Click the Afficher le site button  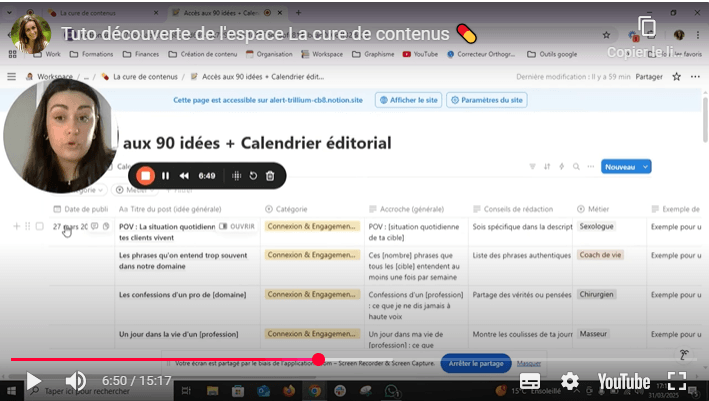[408, 100]
